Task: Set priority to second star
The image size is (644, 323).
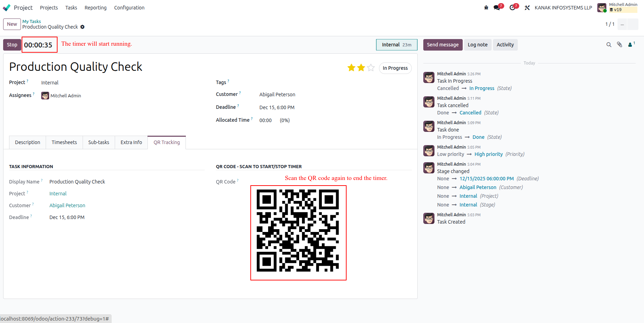Action: tap(361, 68)
